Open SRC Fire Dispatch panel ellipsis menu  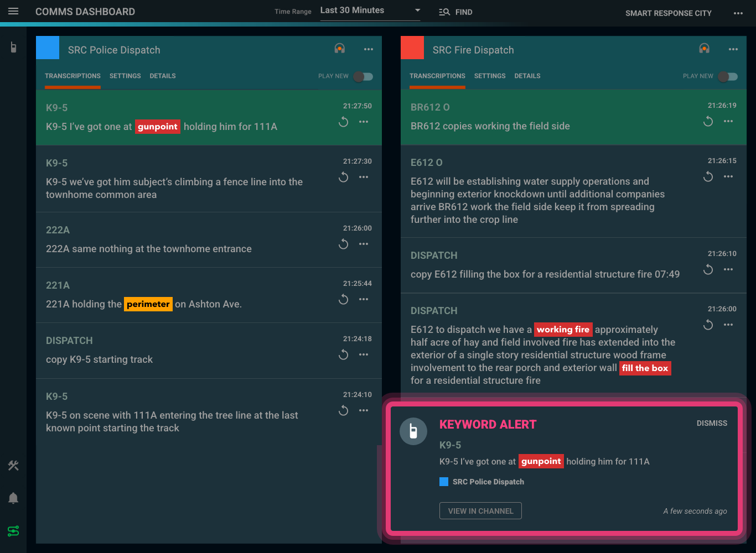point(733,49)
